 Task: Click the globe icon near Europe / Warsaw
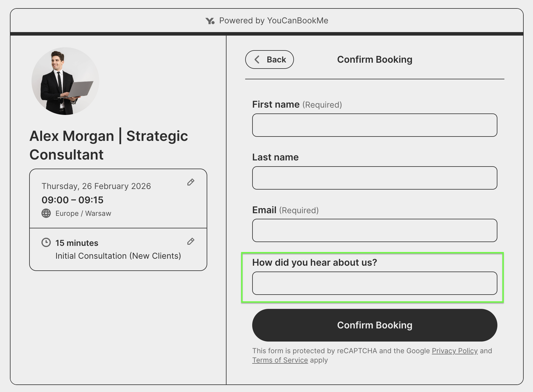(46, 213)
